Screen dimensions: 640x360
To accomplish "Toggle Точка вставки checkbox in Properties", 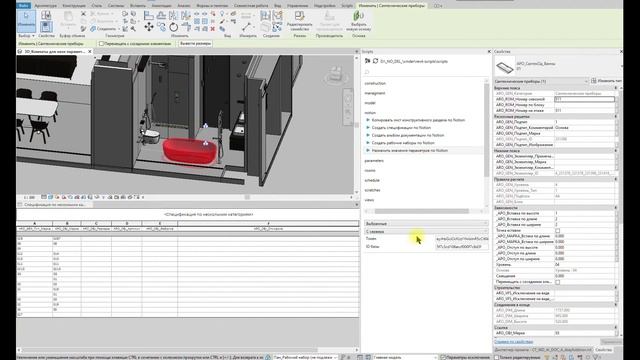I will pyautogui.click(x=558, y=231).
